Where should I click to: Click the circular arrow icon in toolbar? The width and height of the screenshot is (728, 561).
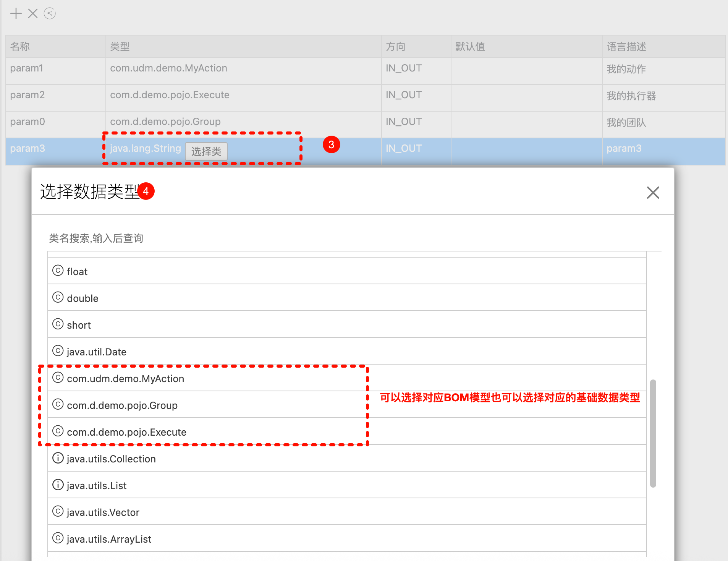point(50,14)
